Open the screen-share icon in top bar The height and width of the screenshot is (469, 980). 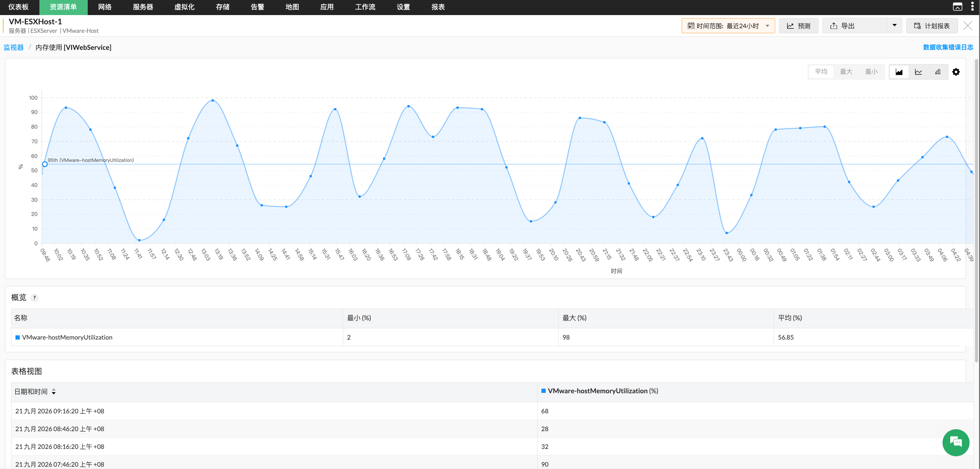(x=958, y=7)
